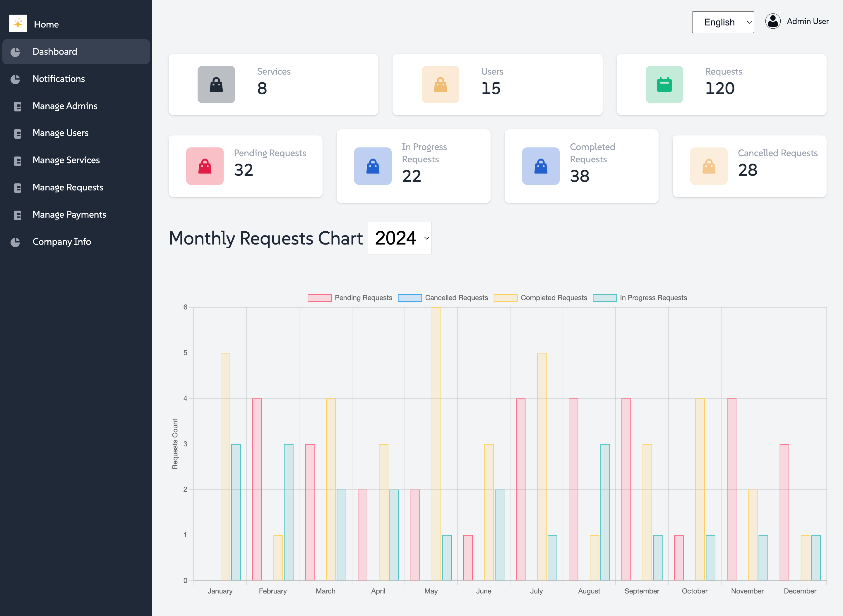This screenshot has height=616, width=843.
Task: Click the Completed Requests blue bag icon
Action: click(x=540, y=166)
